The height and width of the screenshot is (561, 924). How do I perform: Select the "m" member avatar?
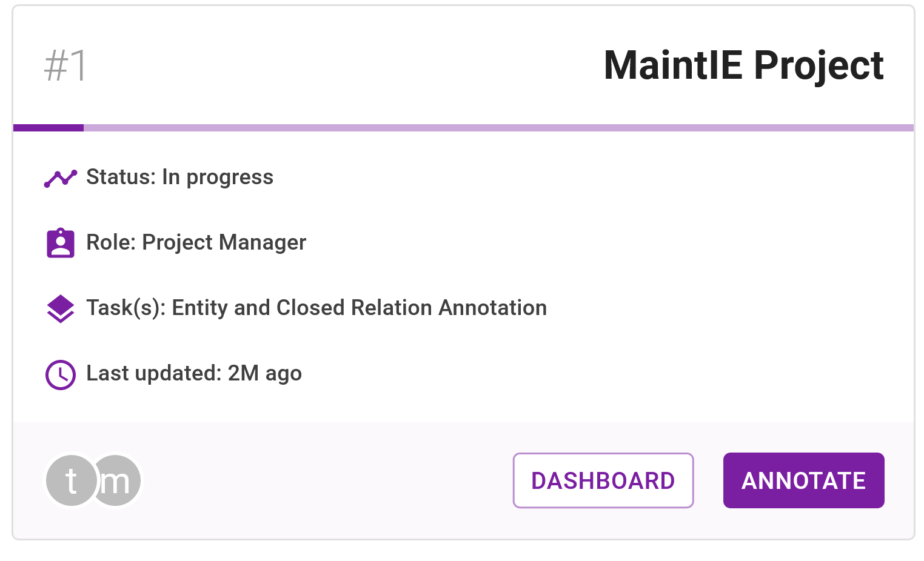pos(120,480)
